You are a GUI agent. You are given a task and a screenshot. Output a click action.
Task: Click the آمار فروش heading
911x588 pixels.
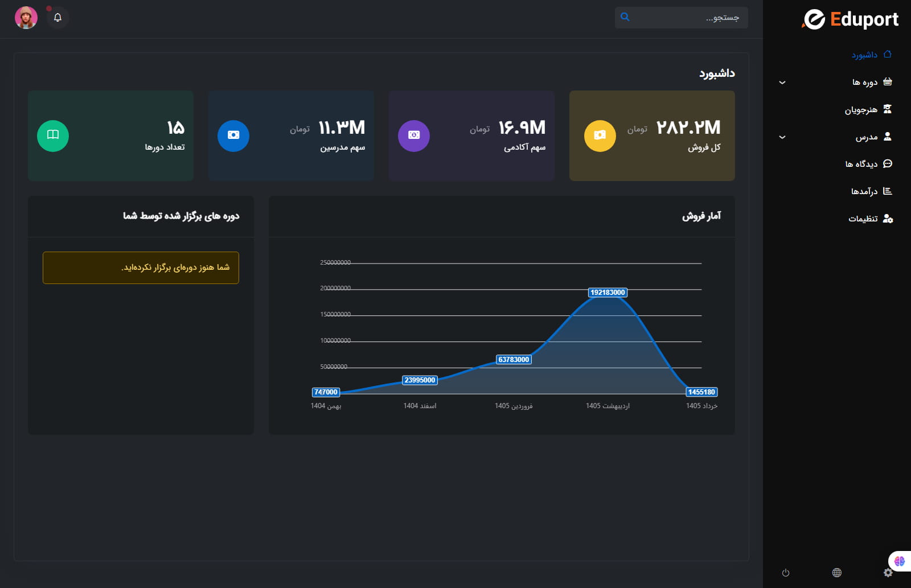point(701,216)
